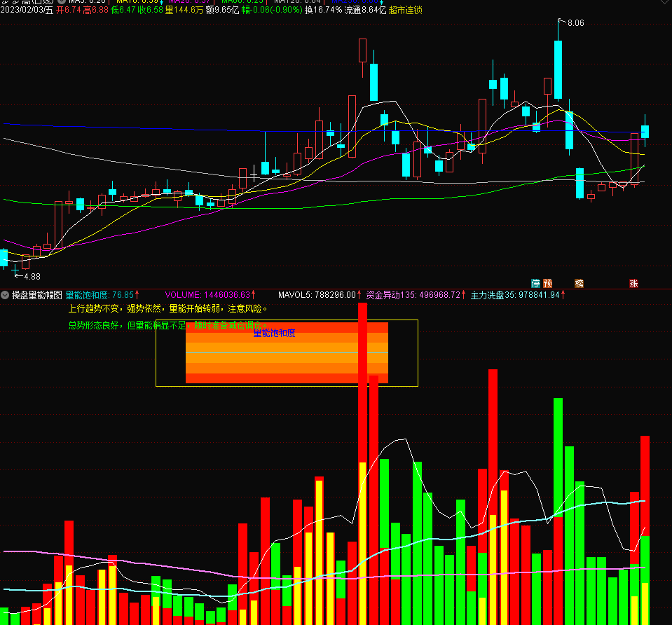This screenshot has height=625, width=672.
Task: Click the 4.88 low price label
Action: tap(32, 277)
